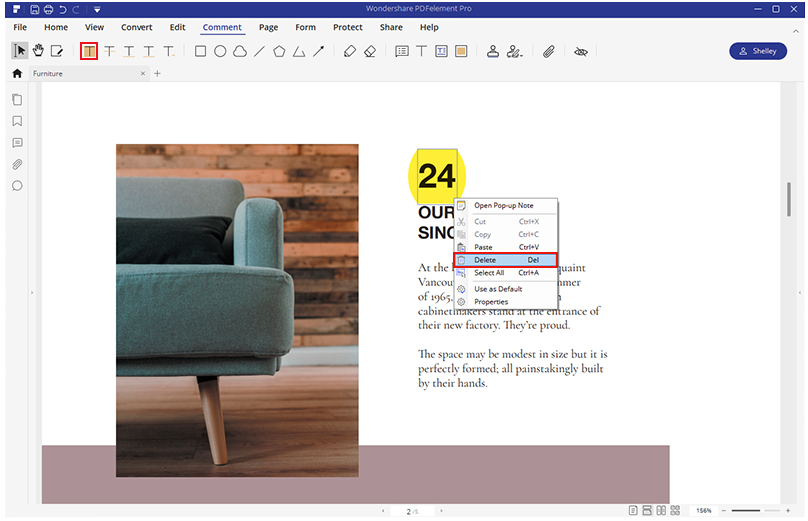Image resolution: width=808 pixels, height=521 pixels.
Task: Activate the Eraser tool
Action: click(370, 51)
